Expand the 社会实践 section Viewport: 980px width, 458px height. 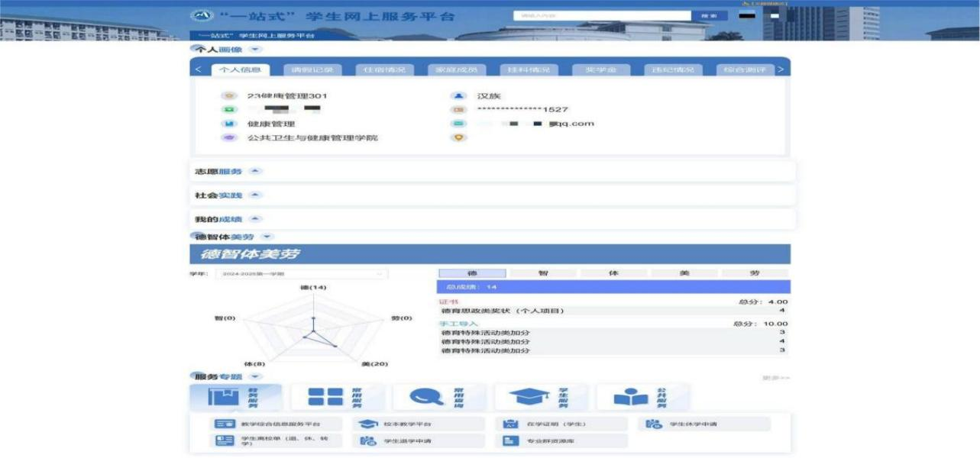click(x=256, y=195)
